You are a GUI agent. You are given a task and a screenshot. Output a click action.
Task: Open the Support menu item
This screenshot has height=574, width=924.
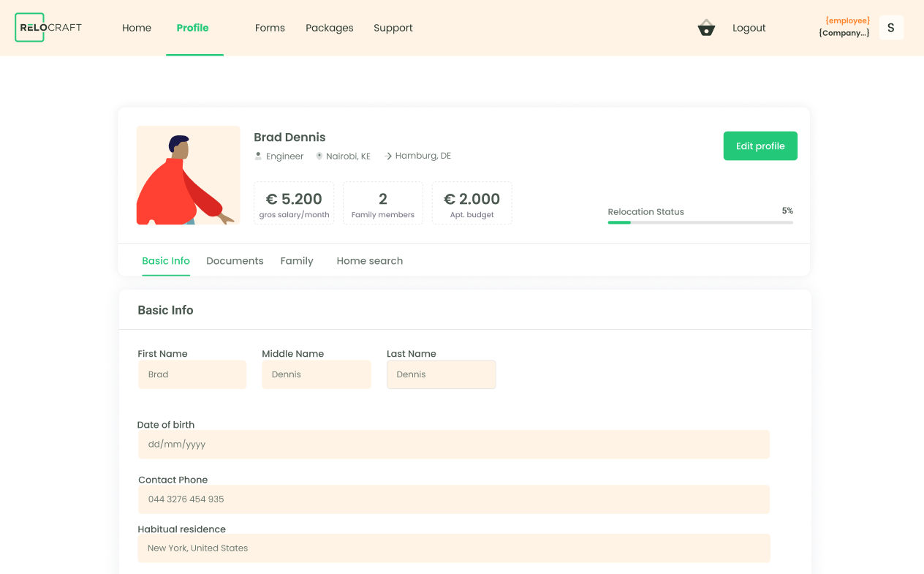pos(393,28)
